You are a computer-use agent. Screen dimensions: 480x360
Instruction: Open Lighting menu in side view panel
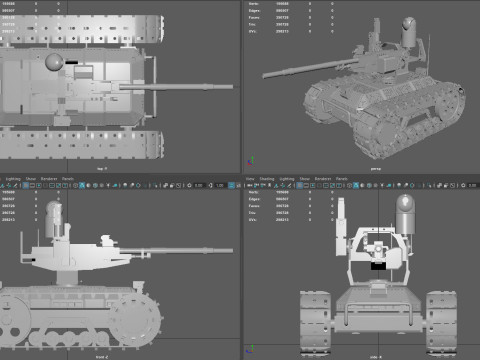pos(287,179)
